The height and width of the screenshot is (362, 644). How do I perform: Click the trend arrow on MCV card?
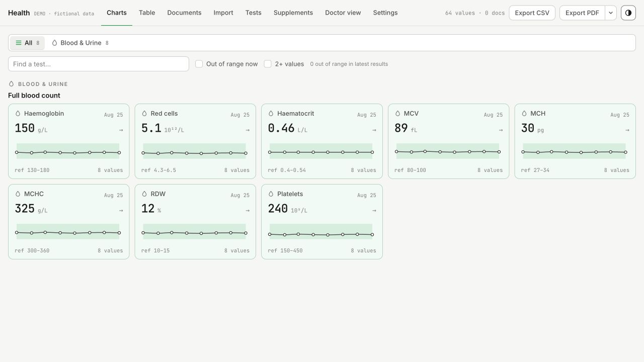pyautogui.click(x=501, y=130)
